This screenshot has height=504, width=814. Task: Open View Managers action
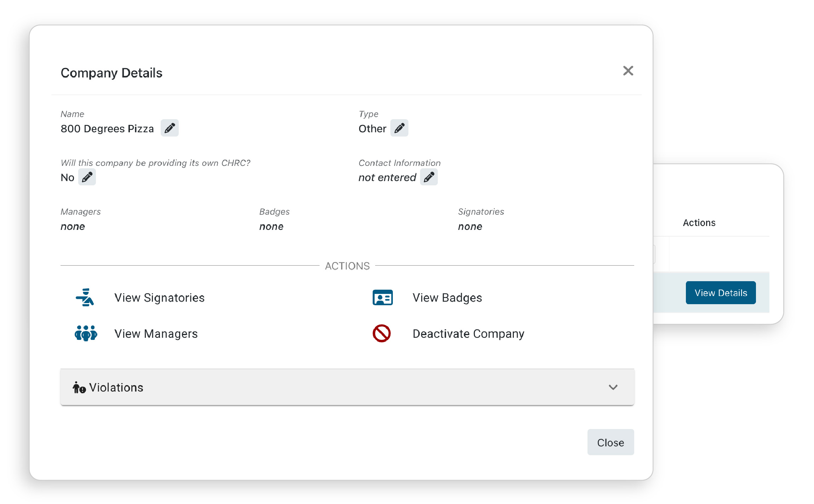pyautogui.click(x=156, y=334)
